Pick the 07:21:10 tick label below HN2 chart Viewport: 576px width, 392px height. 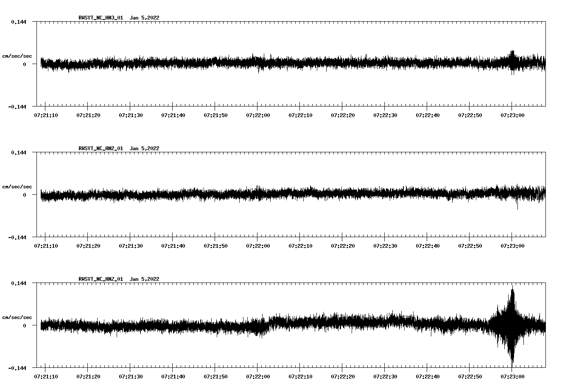coord(46,246)
